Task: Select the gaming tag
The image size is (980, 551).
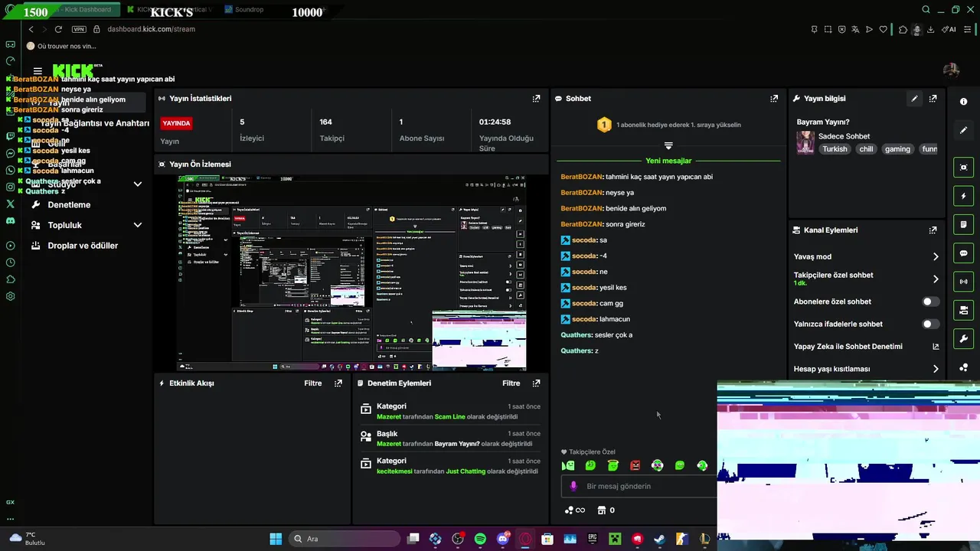Action: click(x=897, y=149)
